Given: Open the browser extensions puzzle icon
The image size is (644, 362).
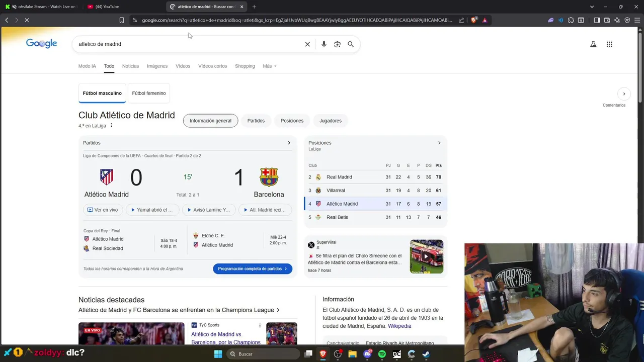Looking at the screenshot, I should (571, 20).
